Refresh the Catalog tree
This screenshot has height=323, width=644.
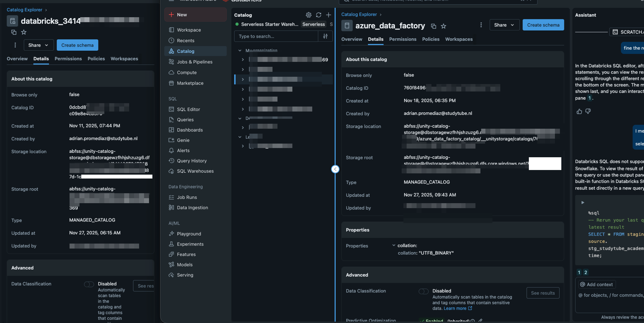point(318,15)
